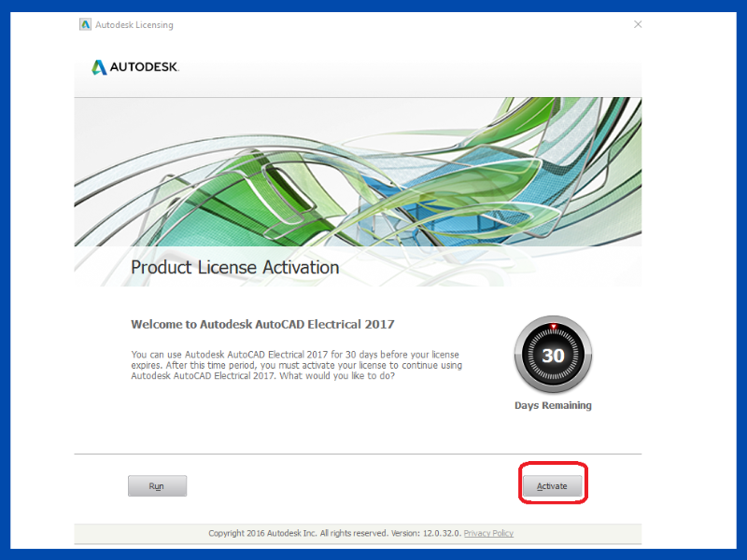The height and width of the screenshot is (560, 747).
Task: Click the trial description paragraph text
Action: click(296, 366)
